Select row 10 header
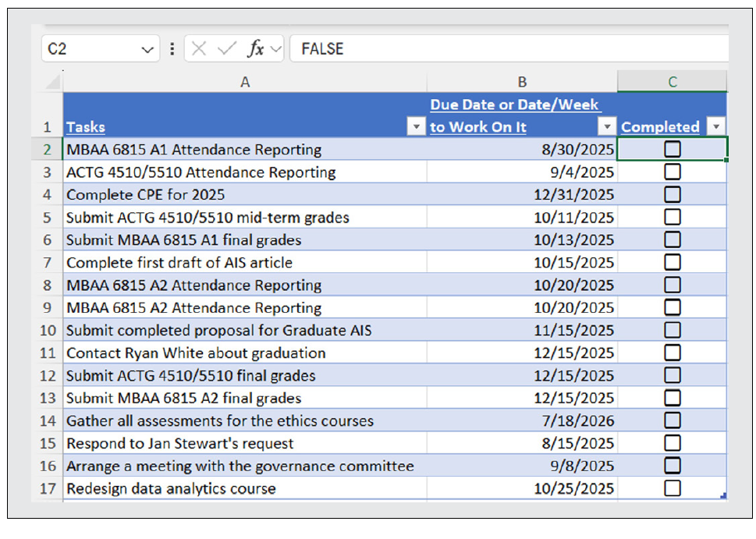Screen dimensions: 756x539 (x=48, y=331)
